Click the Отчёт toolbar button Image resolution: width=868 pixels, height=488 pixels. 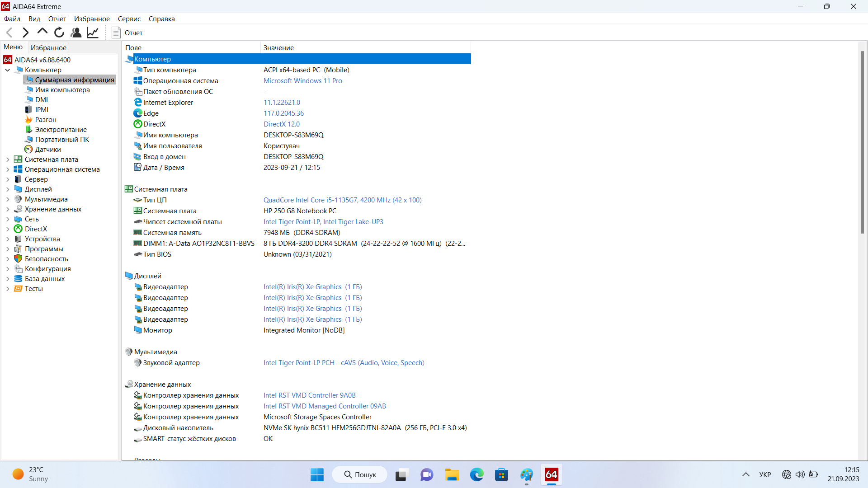(x=127, y=33)
